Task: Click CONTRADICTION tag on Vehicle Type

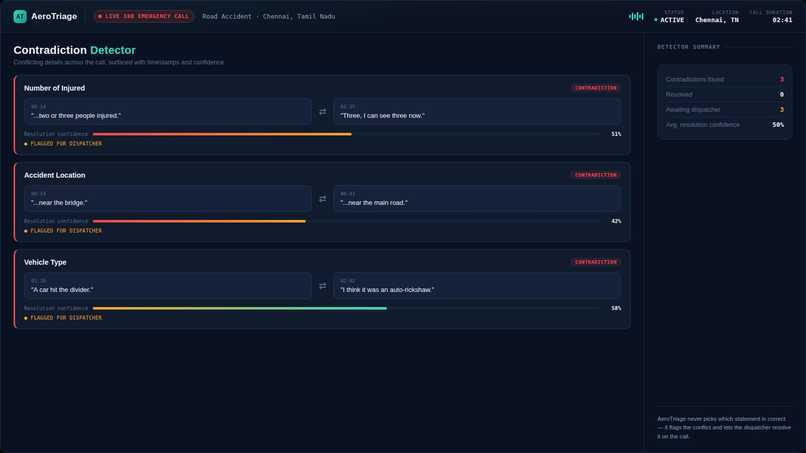Action: [x=595, y=262]
